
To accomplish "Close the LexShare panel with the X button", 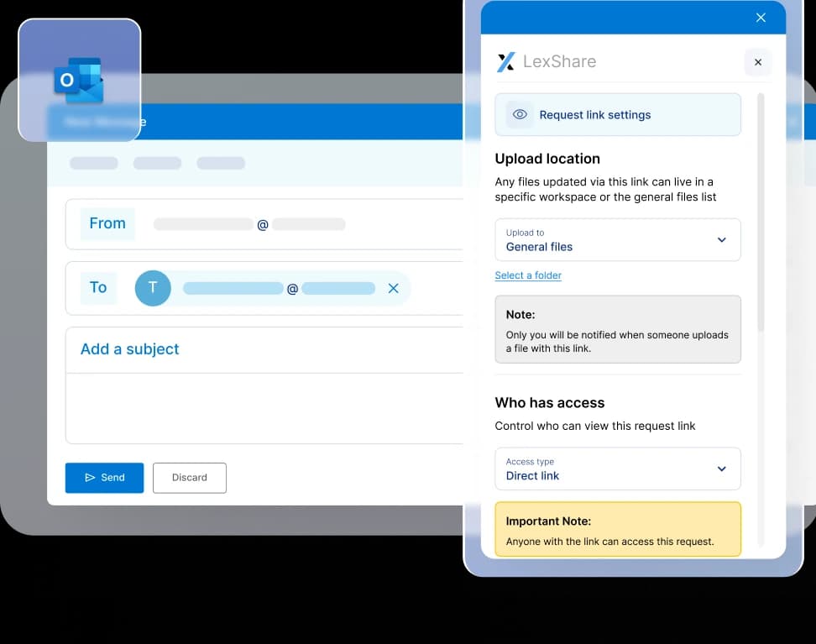I will coord(757,62).
